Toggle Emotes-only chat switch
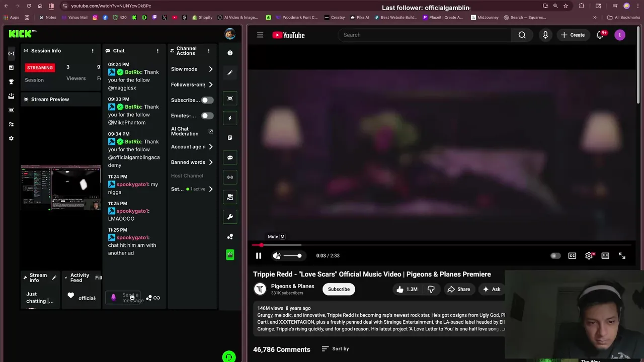The width and height of the screenshot is (644, 362). click(x=207, y=116)
